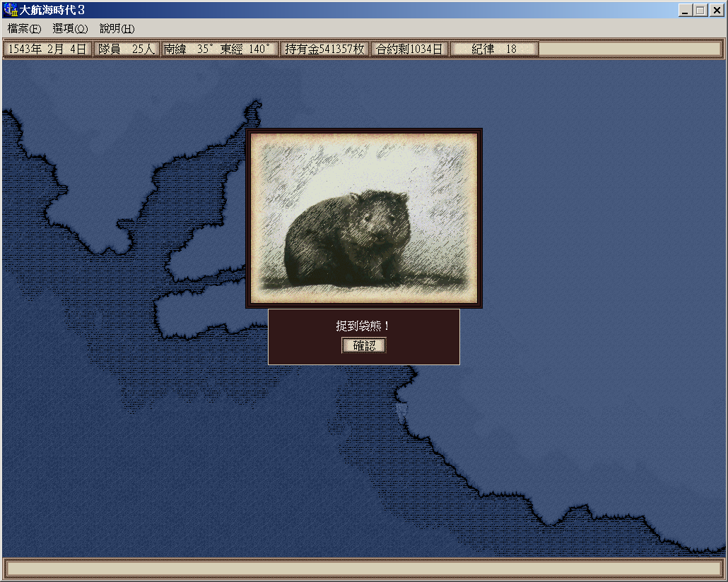Click the game icon in the title bar
Image resolution: width=728 pixels, height=582 pixels.
pos(10,11)
